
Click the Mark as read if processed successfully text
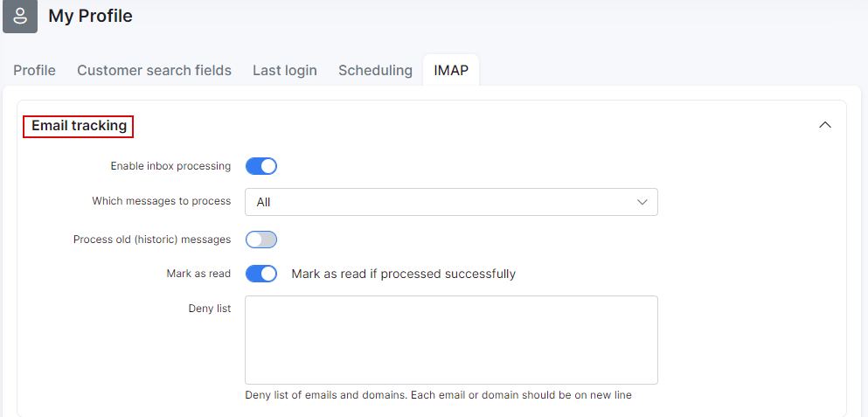point(404,274)
